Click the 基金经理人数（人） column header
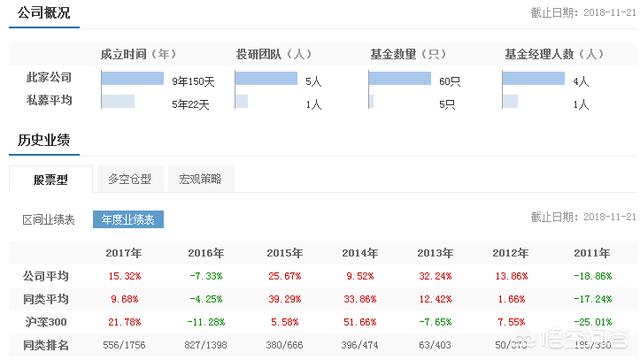Image resolution: width=640 pixels, height=360 pixels. pyautogui.click(x=554, y=54)
